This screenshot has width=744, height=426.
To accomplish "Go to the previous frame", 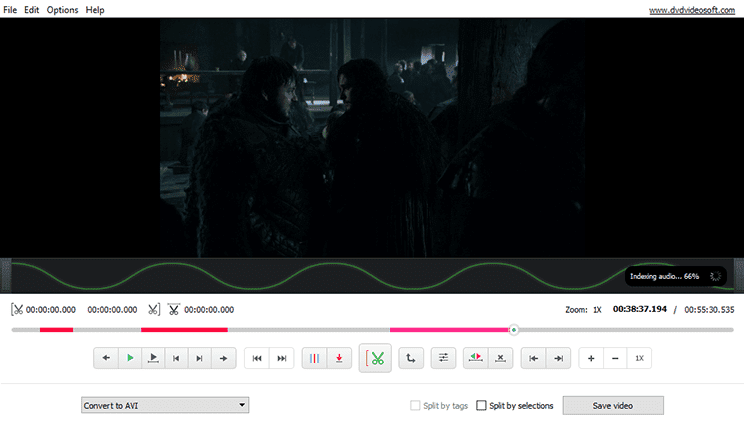I will pos(176,358).
